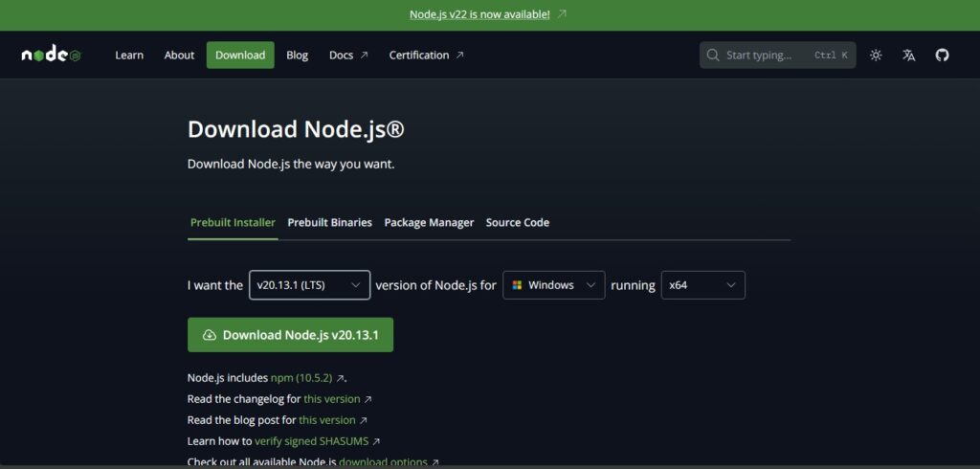Open the npm (10.5.2) link
Image resolution: width=980 pixels, height=469 pixels.
pyautogui.click(x=301, y=378)
